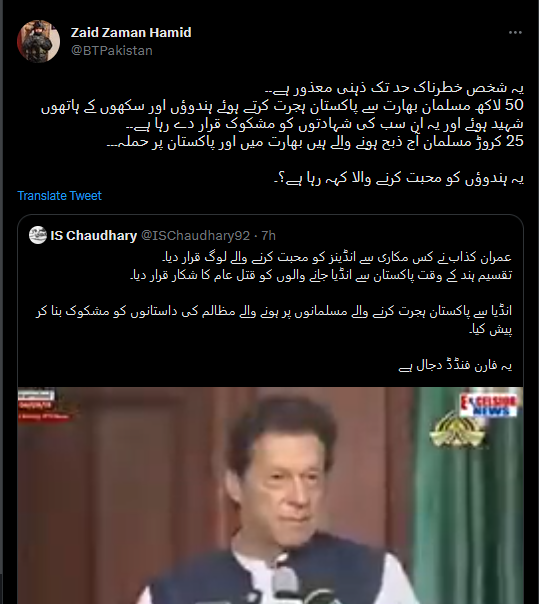The width and height of the screenshot is (539, 604).
Task: Click the Excelsior News logo in the video
Action: (x=488, y=404)
